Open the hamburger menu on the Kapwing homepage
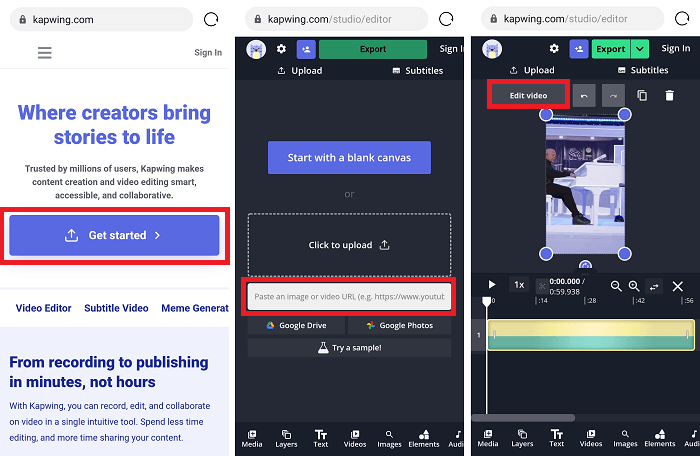700x456 pixels. coord(45,53)
